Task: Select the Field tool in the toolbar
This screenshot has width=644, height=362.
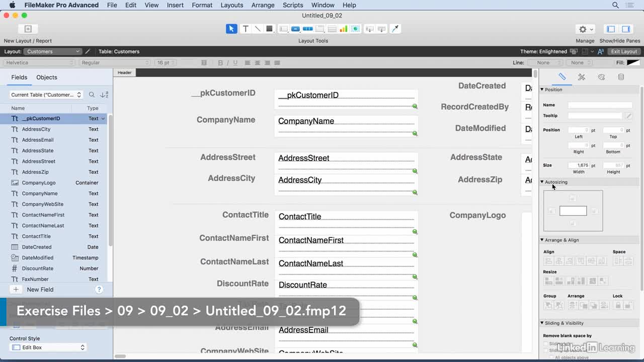Action: pos(370,29)
